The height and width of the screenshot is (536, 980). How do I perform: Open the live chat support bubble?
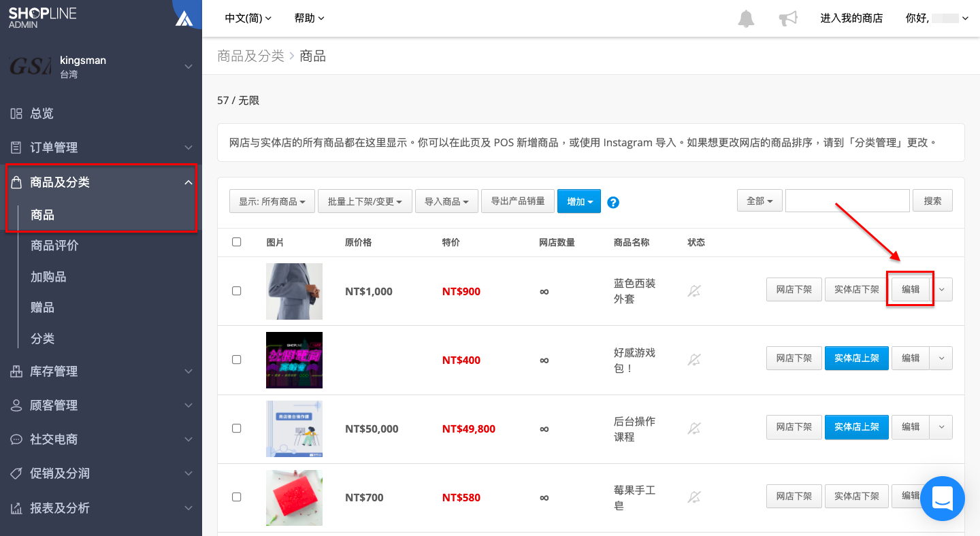pyautogui.click(x=943, y=499)
